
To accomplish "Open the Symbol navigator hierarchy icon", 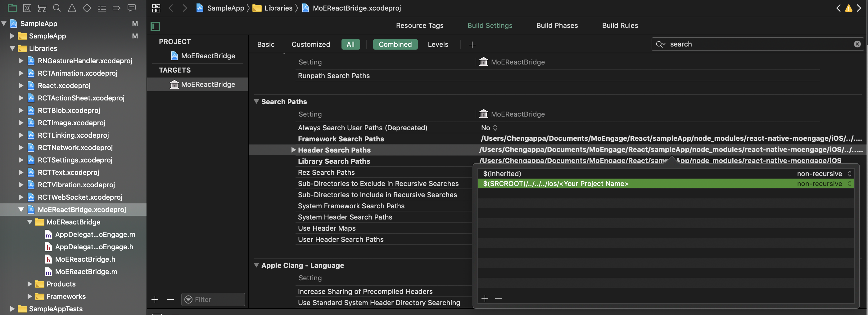I will [x=42, y=8].
